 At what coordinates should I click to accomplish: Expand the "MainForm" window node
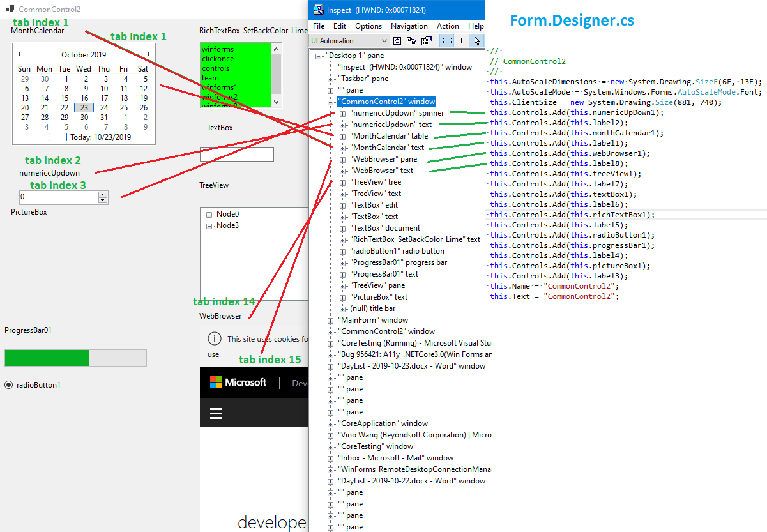click(331, 320)
